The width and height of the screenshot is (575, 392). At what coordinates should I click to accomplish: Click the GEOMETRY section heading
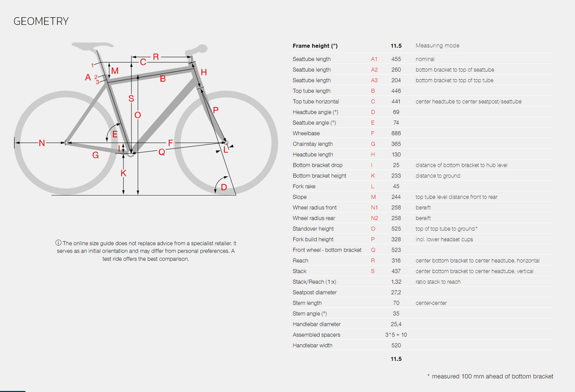coord(41,21)
